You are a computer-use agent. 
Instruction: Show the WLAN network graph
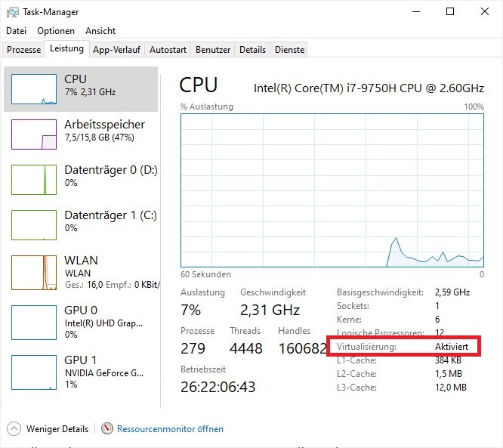[x=34, y=272]
